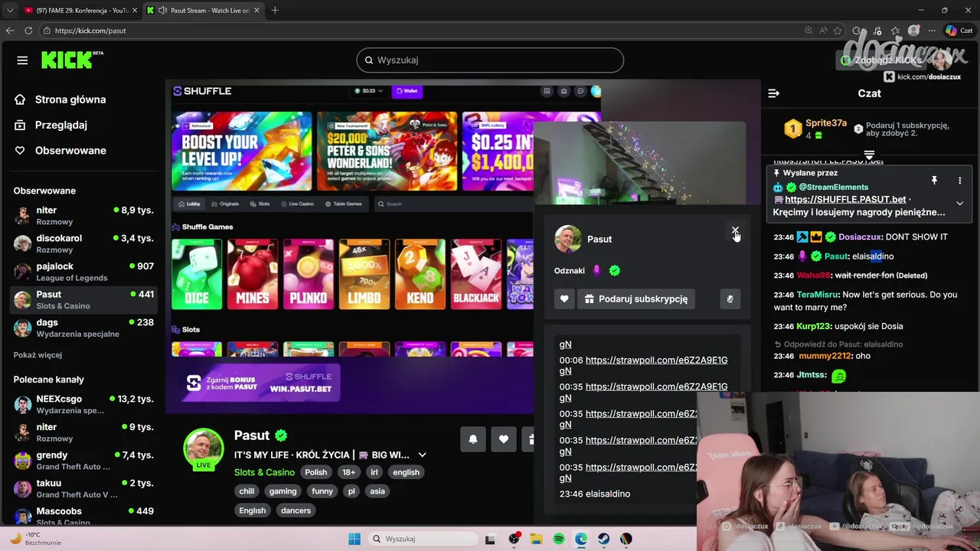Click the mute user icon in card
980x551 pixels.
730,299
